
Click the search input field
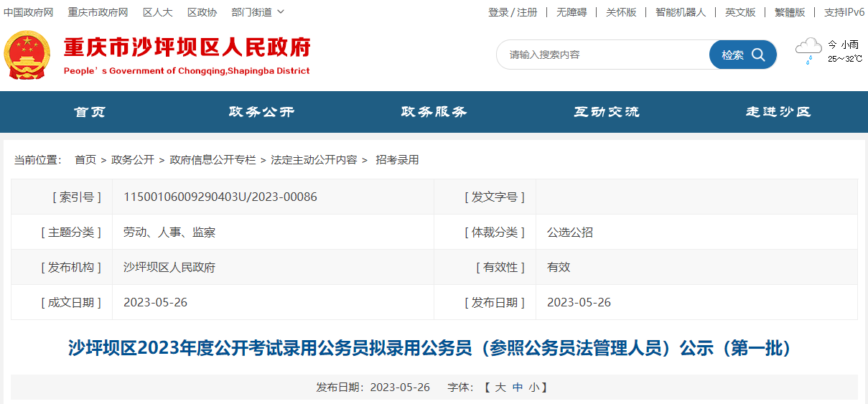pyautogui.click(x=603, y=55)
